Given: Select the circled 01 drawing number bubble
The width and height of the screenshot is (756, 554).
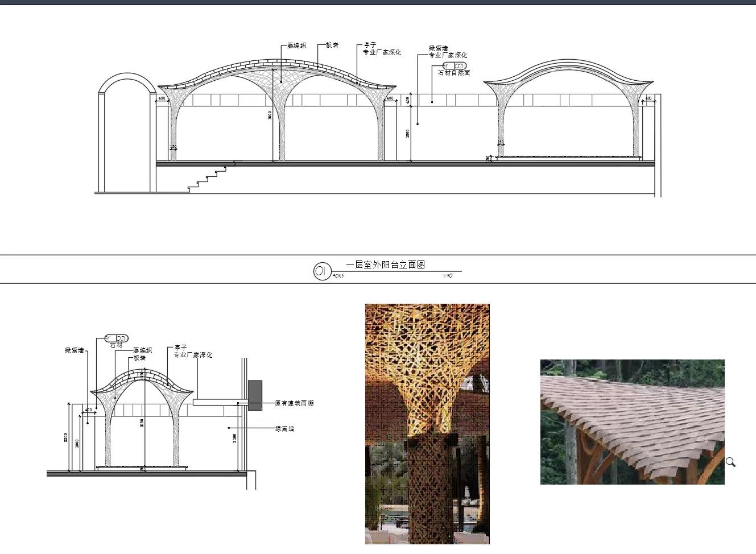Looking at the screenshot, I should (x=322, y=271).
